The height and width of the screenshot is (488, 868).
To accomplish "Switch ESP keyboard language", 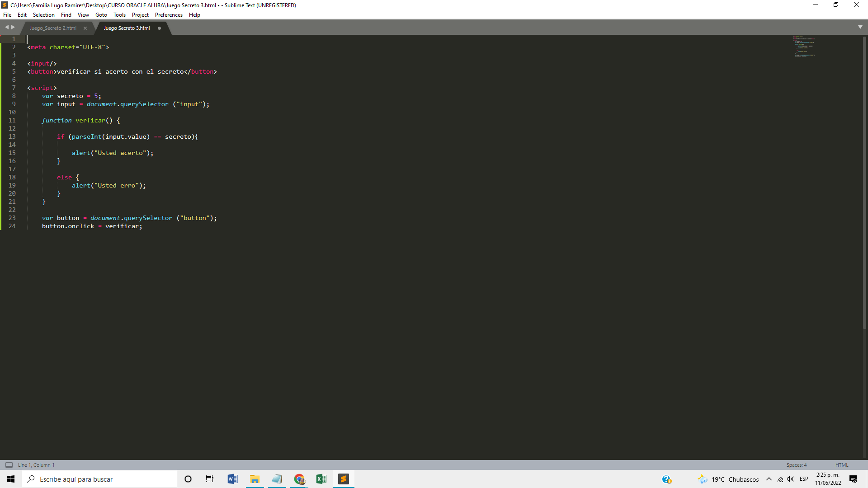I will [804, 479].
